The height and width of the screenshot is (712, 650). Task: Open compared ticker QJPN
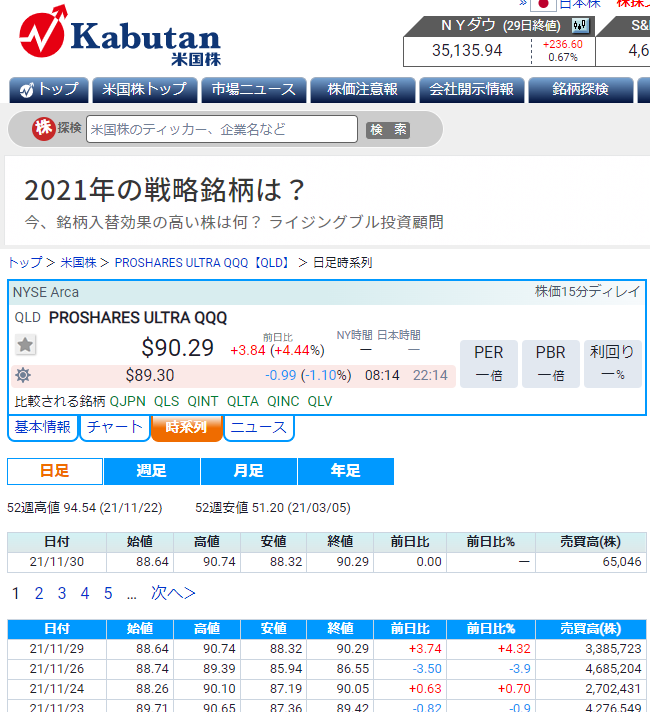coord(128,401)
